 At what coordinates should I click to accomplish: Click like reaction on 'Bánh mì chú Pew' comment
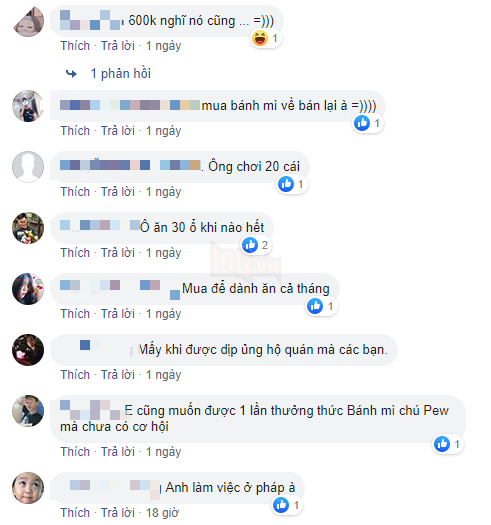[x=442, y=444]
